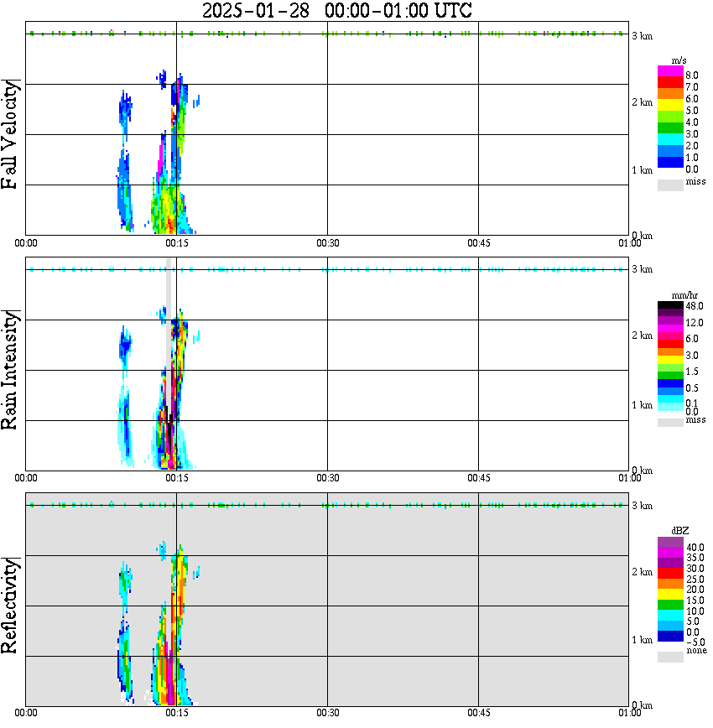The image size is (713, 728).
Task: Click the 00:00 tick under the Rain Intensity plot
Action: pyautogui.click(x=25, y=478)
